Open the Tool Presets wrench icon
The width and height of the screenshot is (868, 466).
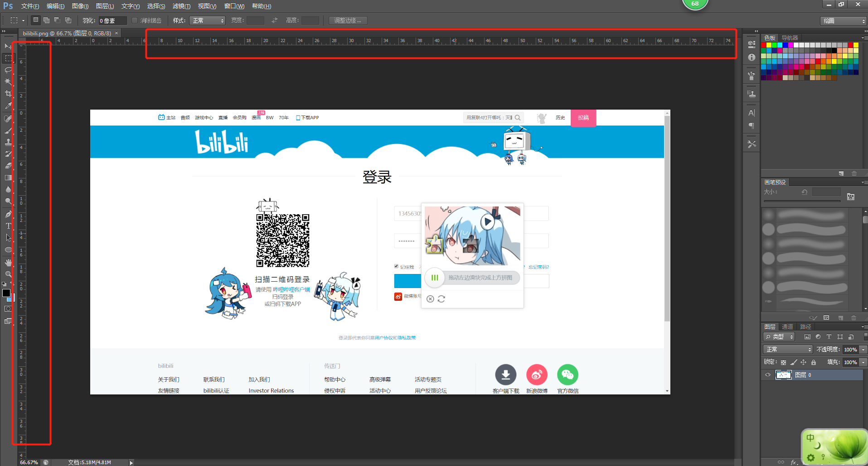(x=752, y=144)
